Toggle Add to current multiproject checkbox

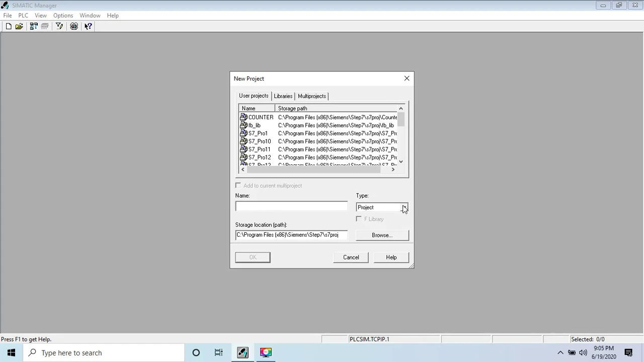coord(238,186)
